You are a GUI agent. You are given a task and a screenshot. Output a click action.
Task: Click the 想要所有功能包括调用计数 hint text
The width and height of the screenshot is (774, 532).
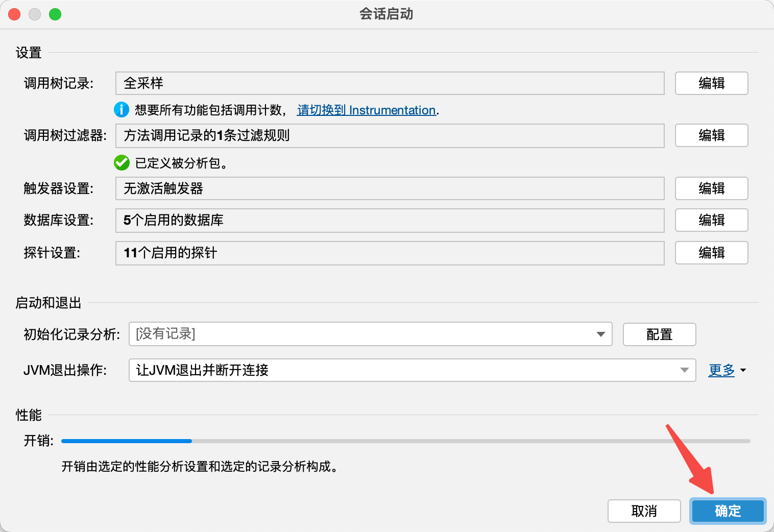click(x=211, y=110)
